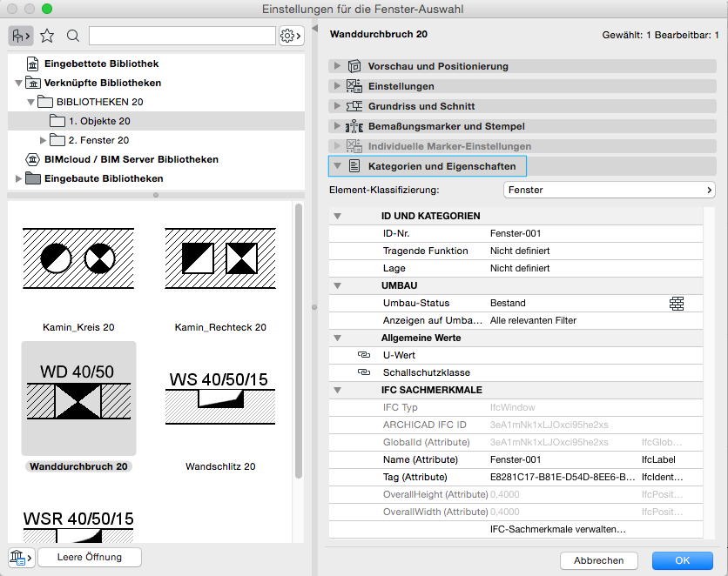Open the Element-Klassifizierung Fenster dropdown

610,190
